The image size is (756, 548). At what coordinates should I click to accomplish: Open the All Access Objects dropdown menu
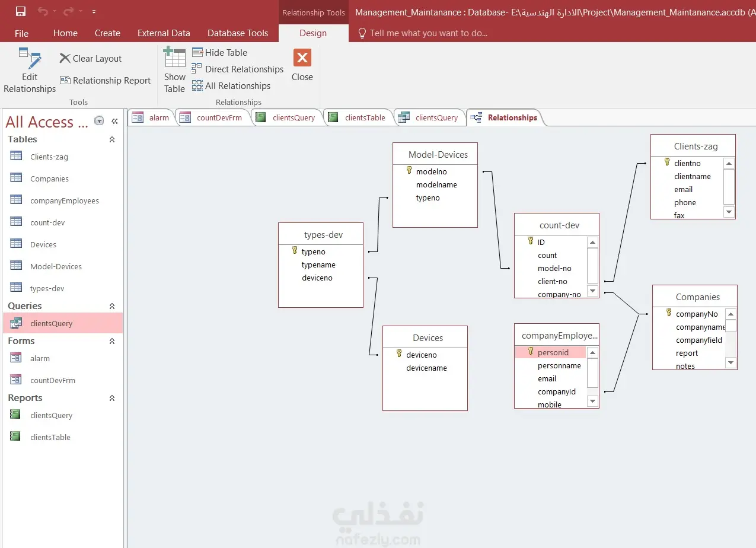98,120
